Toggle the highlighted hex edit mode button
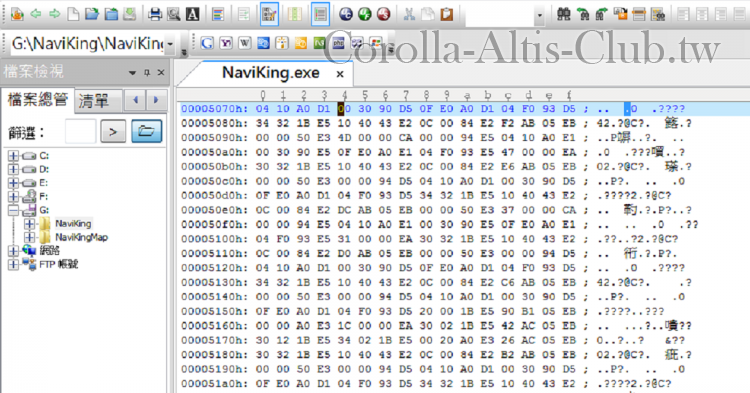 [x=269, y=14]
